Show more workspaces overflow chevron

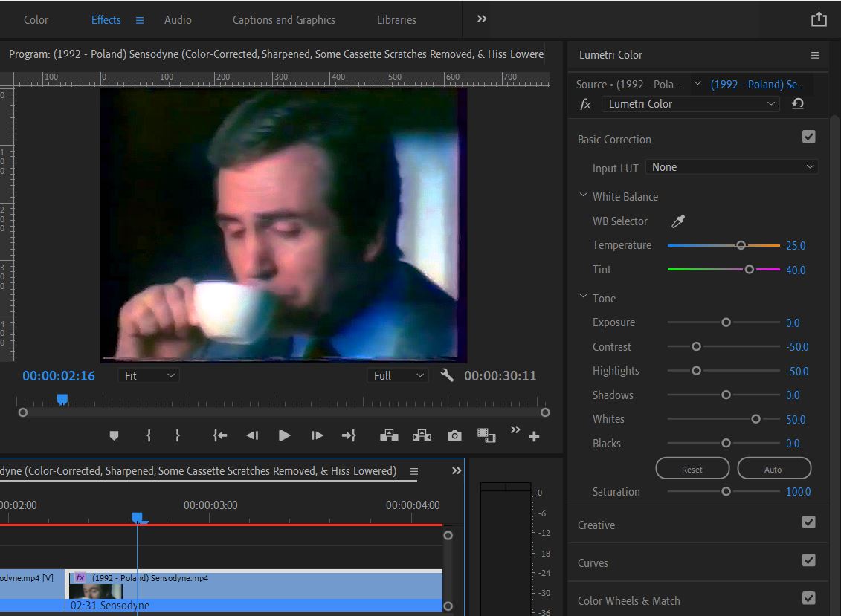pyautogui.click(x=482, y=19)
